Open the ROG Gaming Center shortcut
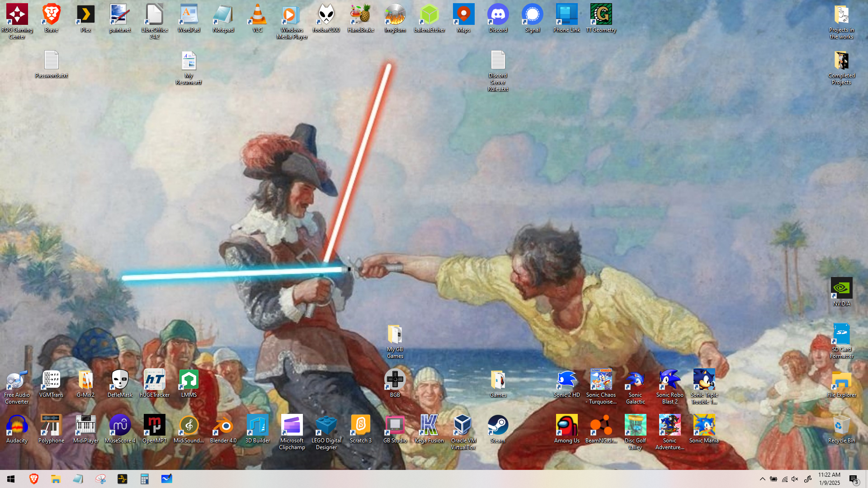868x488 pixels. click(17, 20)
